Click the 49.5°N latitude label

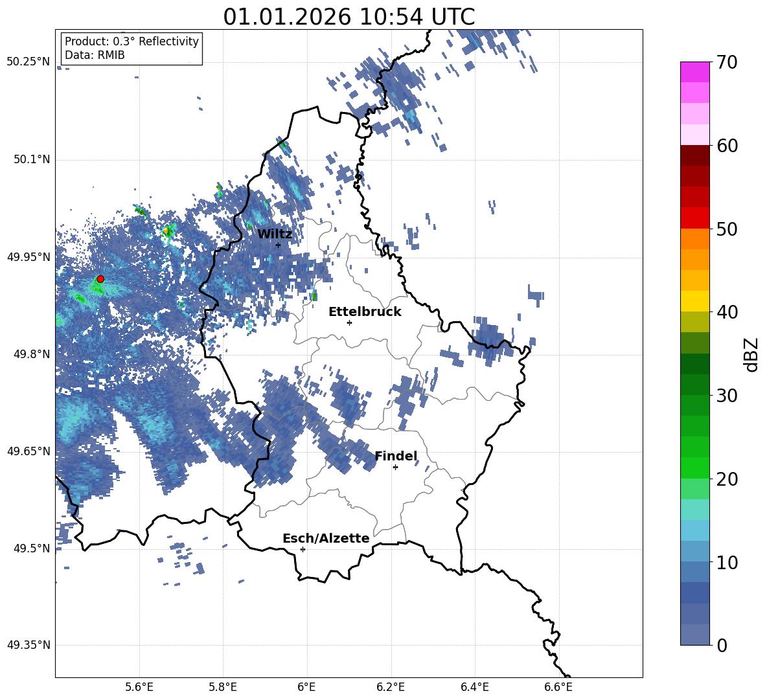(32, 548)
